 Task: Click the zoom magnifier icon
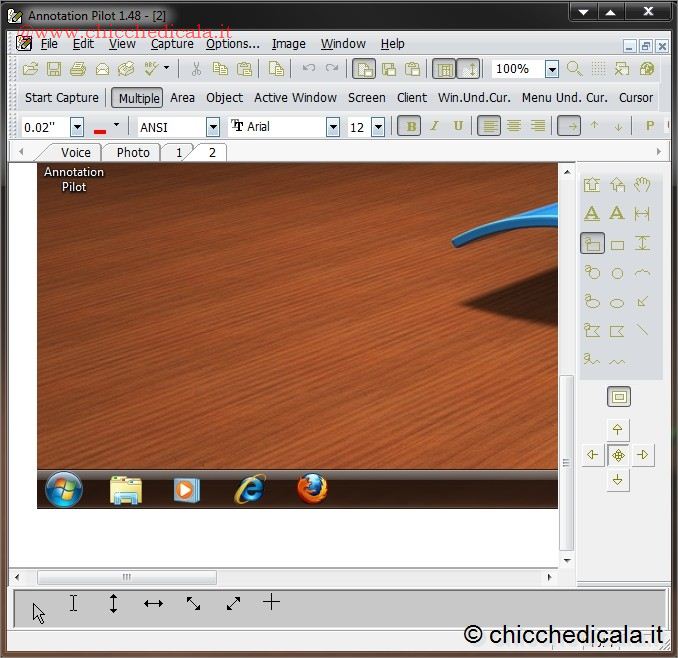pos(574,69)
